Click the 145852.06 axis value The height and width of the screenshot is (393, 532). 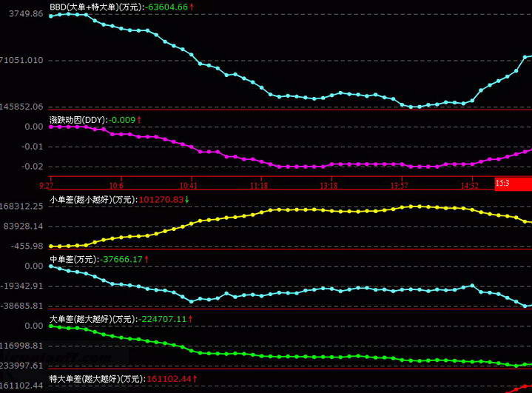(x=21, y=107)
